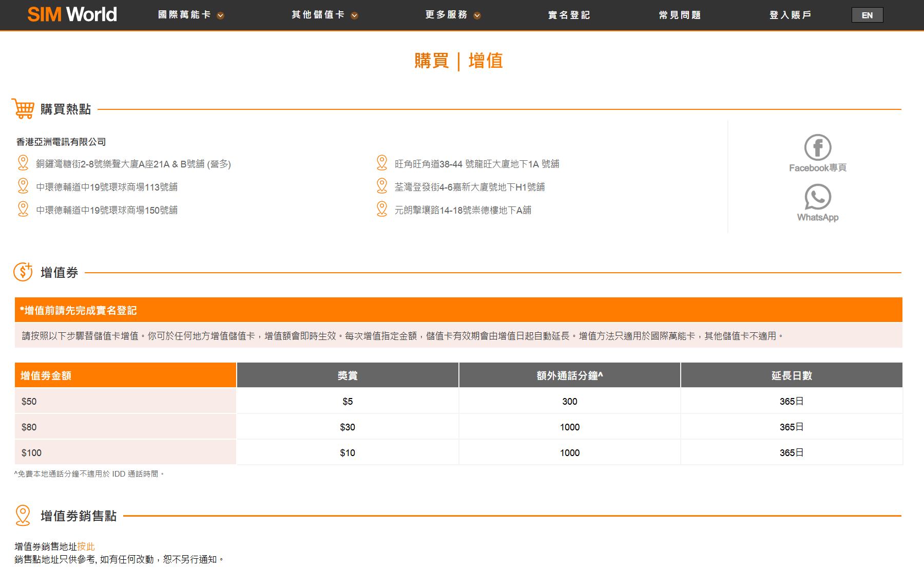Expand the 國際萬能卡 dropdown menu
The height and width of the screenshot is (586, 924).
tap(190, 15)
